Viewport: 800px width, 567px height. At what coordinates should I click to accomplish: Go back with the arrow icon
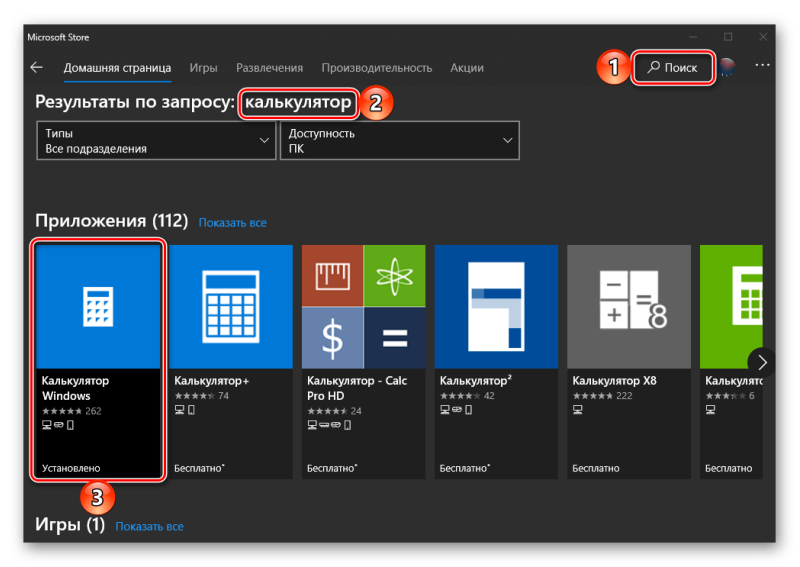[37, 67]
